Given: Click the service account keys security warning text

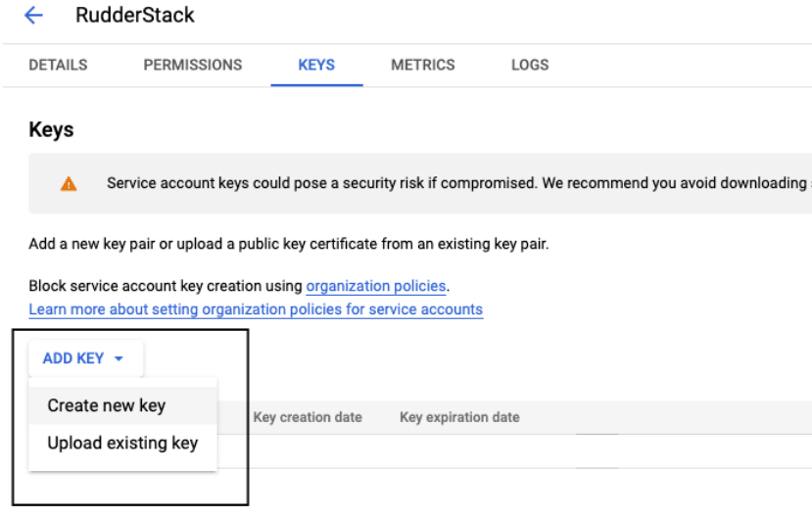Looking at the screenshot, I should point(458,183).
